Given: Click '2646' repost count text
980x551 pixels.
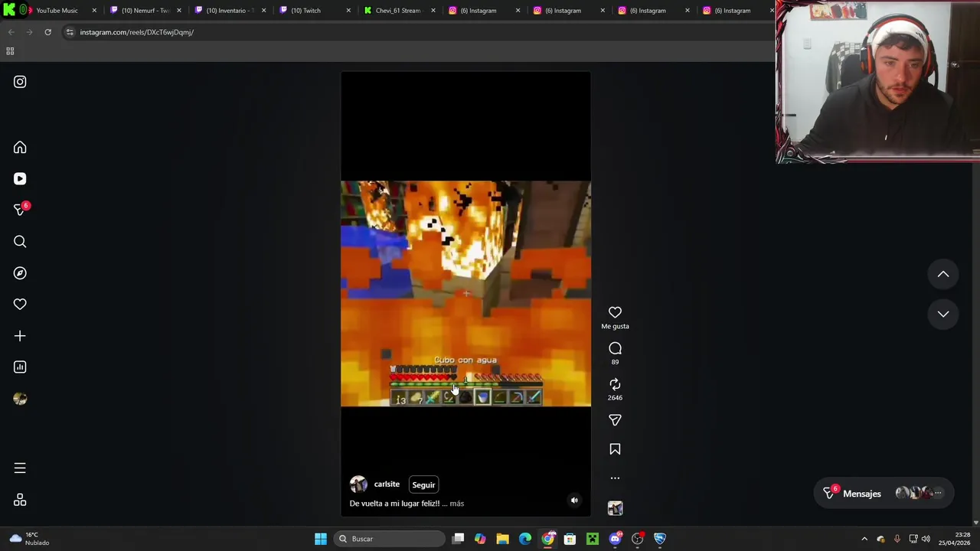Looking at the screenshot, I should (615, 398).
